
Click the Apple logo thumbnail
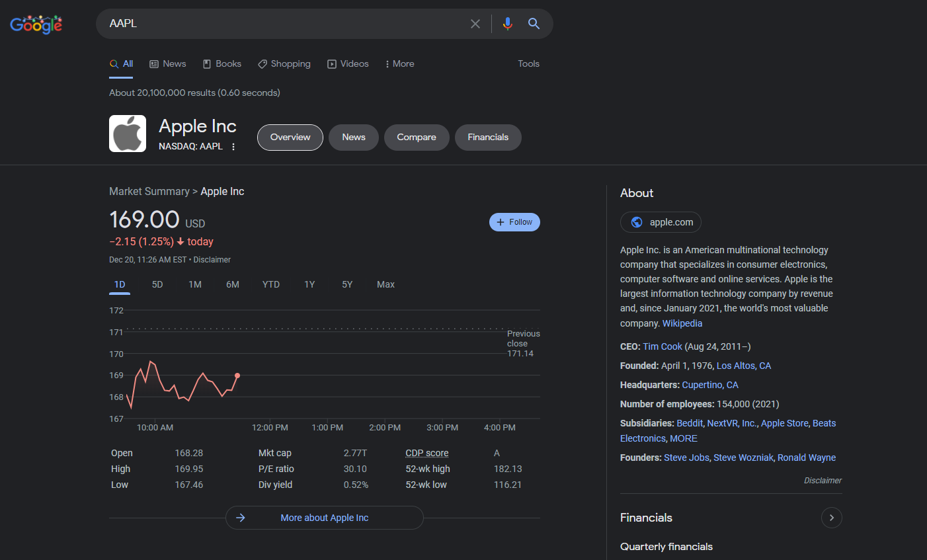pyautogui.click(x=128, y=134)
